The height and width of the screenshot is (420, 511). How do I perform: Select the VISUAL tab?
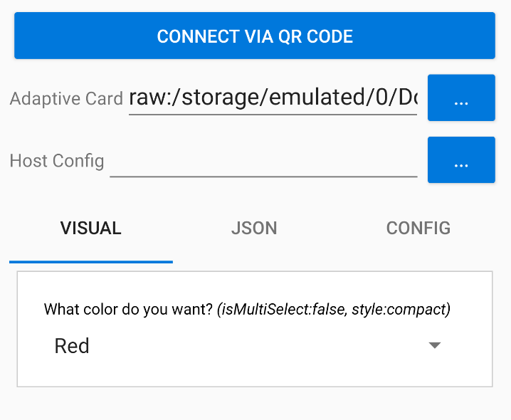tap(91, 228)
